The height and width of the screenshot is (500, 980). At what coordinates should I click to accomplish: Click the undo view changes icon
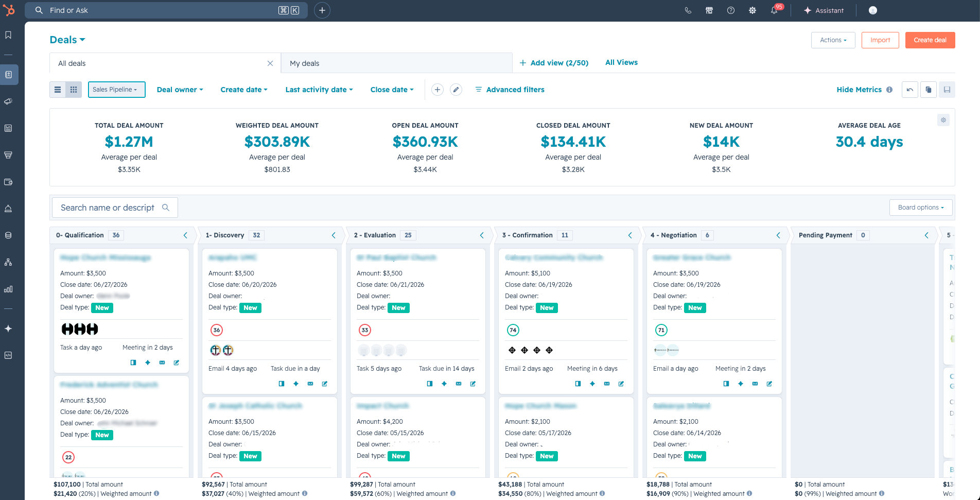[x=910, y=90]
